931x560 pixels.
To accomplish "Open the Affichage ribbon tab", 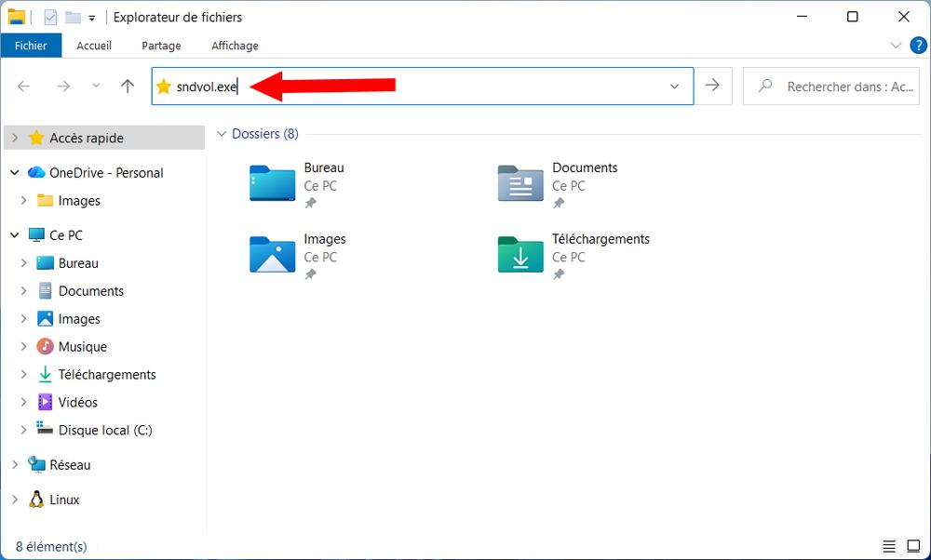I will [236, 46].
